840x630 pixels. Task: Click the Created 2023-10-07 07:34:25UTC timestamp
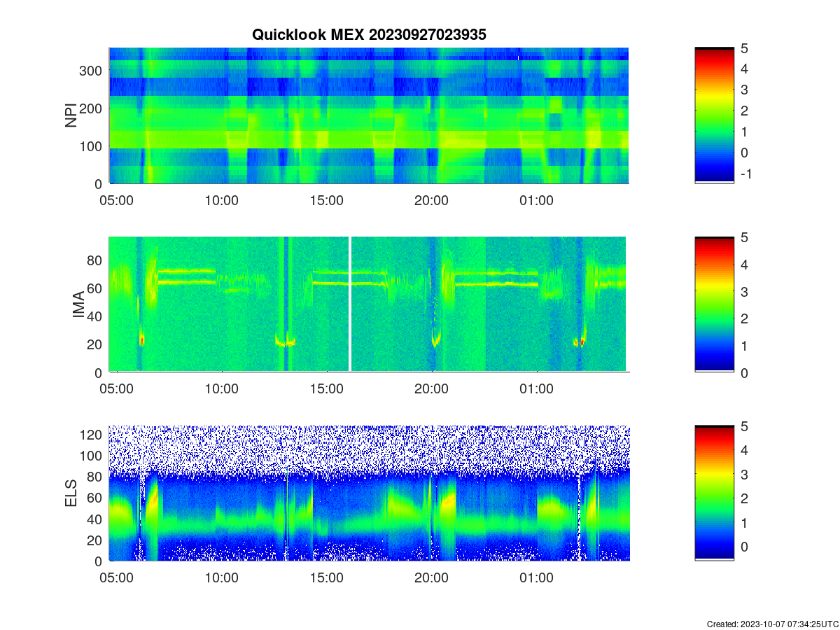772,624
